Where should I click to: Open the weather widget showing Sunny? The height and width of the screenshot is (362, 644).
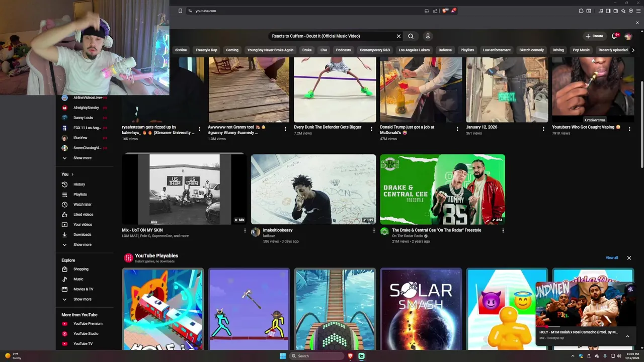tap(14, 356)
